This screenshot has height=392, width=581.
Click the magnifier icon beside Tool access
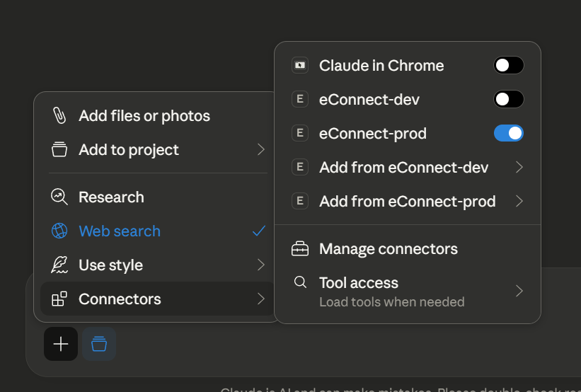(300, 282)
